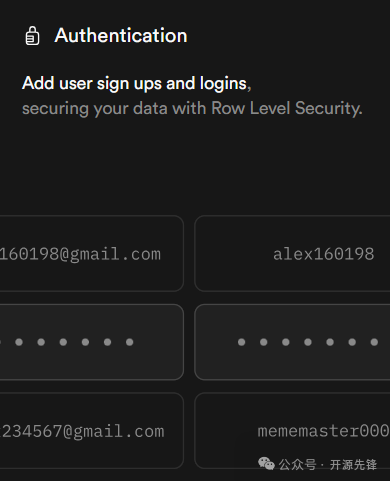Select the 234567@gmail.com email field
390x481 pixels.
91,431
